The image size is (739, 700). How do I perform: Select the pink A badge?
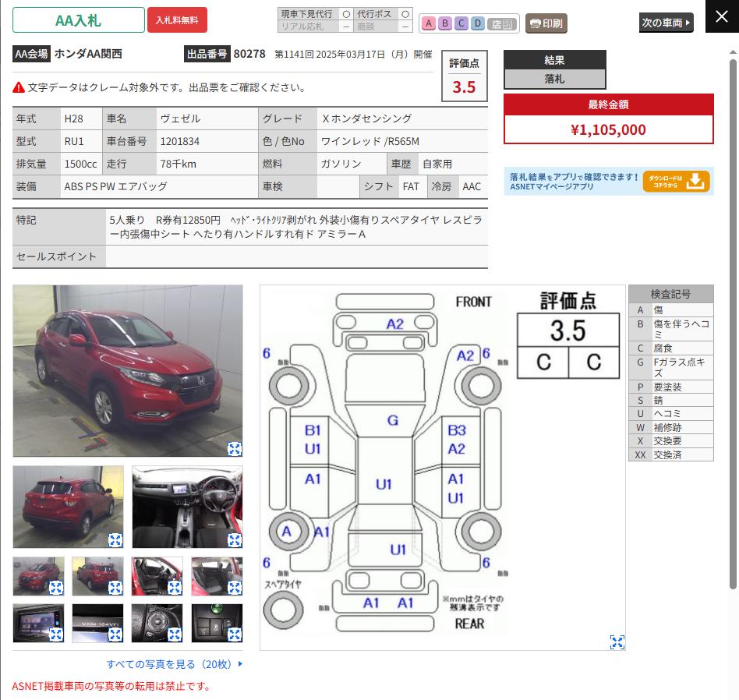429,23
